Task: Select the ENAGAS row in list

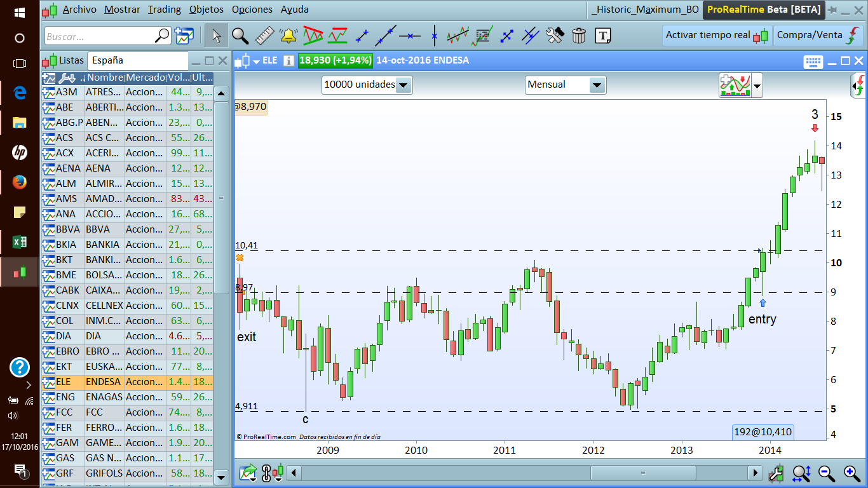Action: coord(127,397)
